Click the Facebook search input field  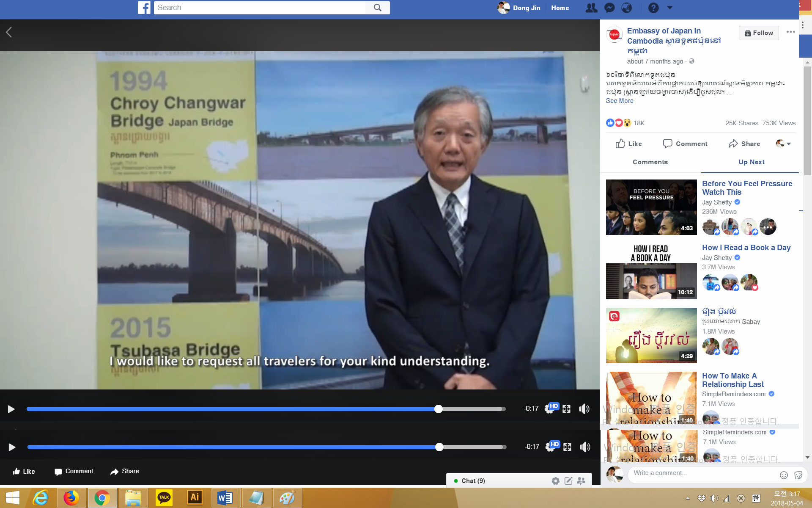click(260, 8)
